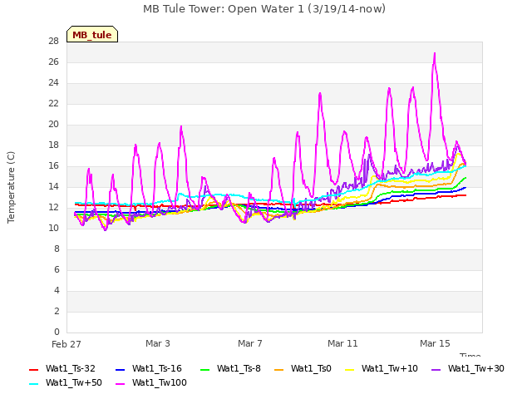
Task: Select the Wat1_Tw+10 legend entry
Action: point(382,369)
